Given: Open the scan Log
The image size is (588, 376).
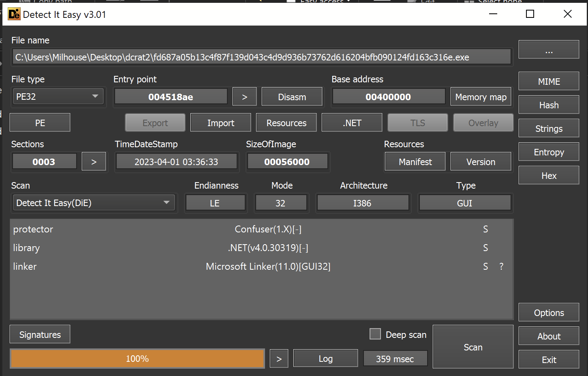Looking at the screenshot, I should click(x=325, y=359).
